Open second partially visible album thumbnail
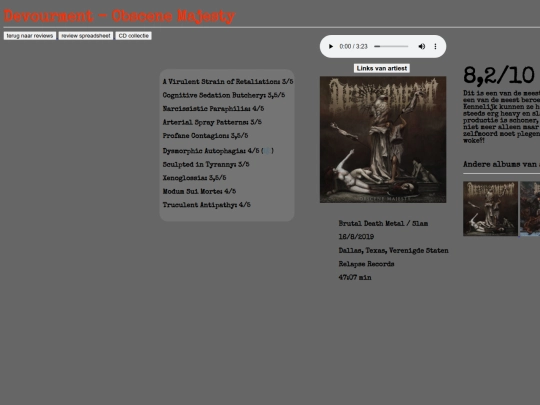 coord(530,209)
